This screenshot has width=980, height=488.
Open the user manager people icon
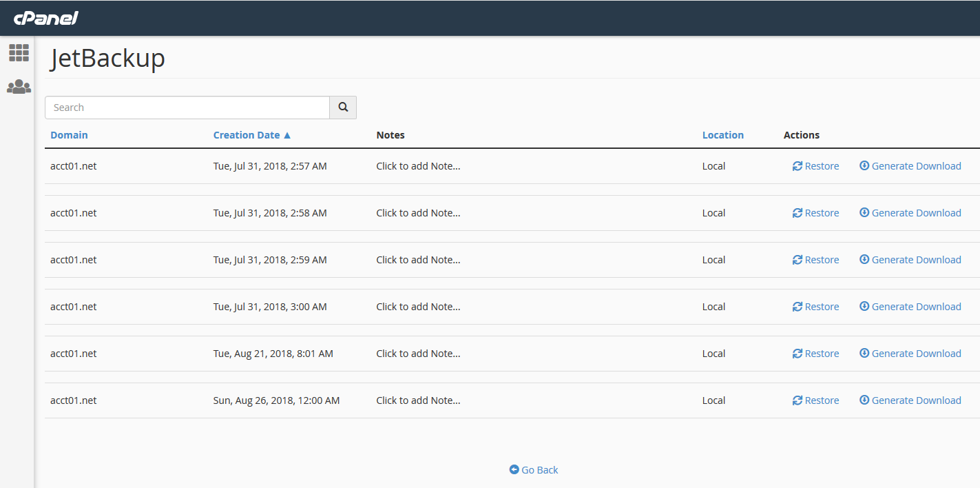(19, 87)
